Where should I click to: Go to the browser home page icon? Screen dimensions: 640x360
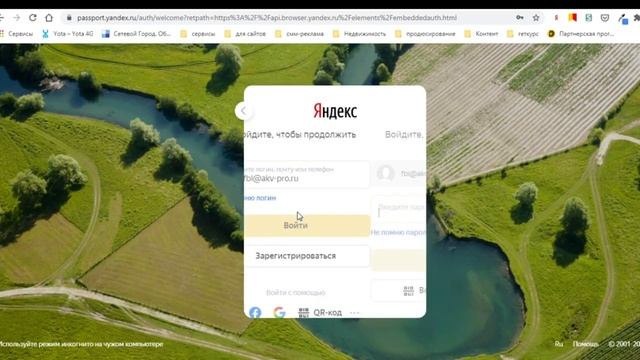[x=49, y=18]
